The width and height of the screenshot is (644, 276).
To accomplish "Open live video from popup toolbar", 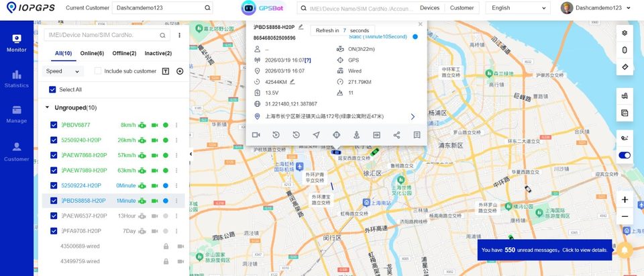I will pos(256,135).
